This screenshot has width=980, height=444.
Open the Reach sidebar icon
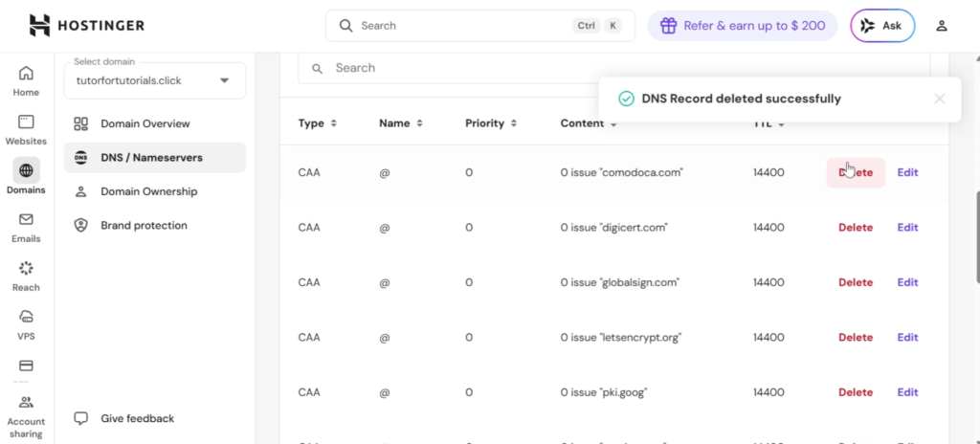26,276
